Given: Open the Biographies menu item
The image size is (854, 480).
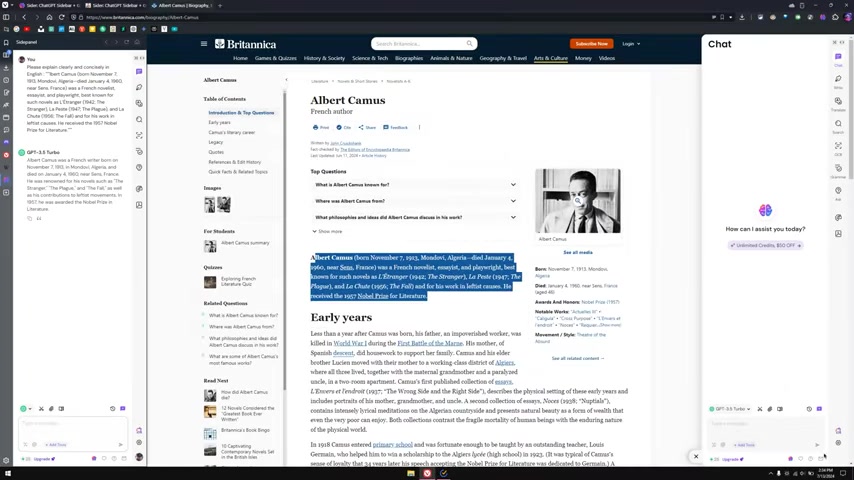Looking at the screenshot, I should click(x=408, y=58).
